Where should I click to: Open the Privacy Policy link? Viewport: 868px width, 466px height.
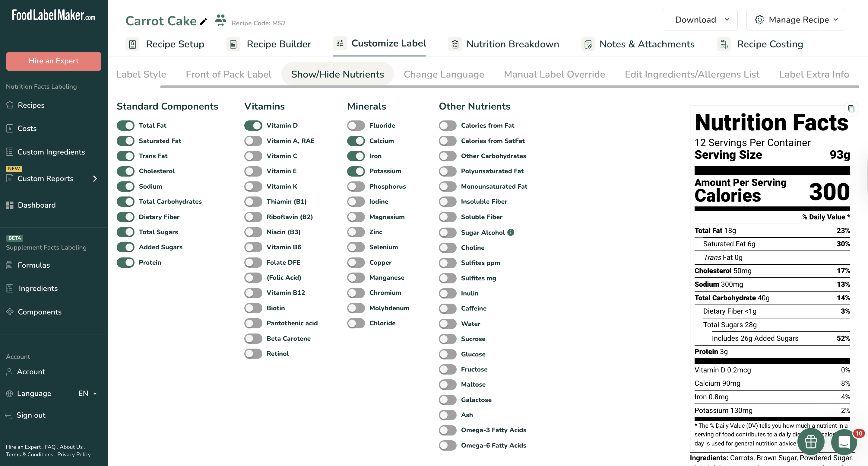coord(74,454)
